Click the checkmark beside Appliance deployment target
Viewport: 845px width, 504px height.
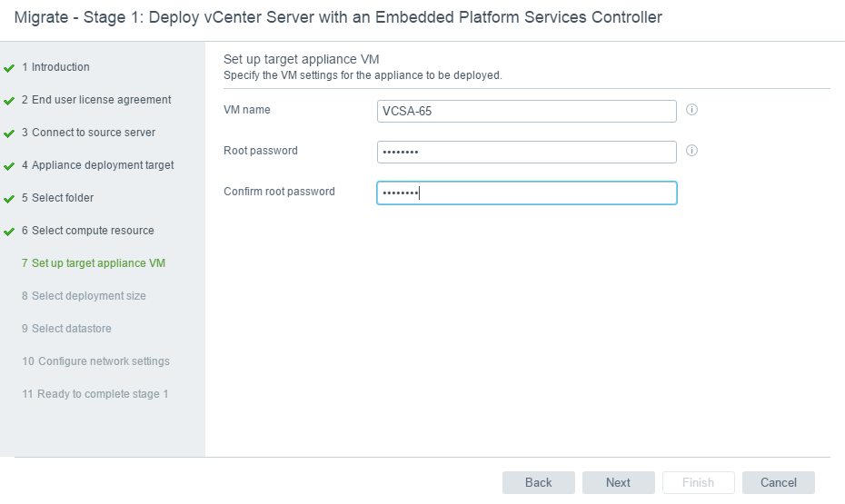point(9,166)
